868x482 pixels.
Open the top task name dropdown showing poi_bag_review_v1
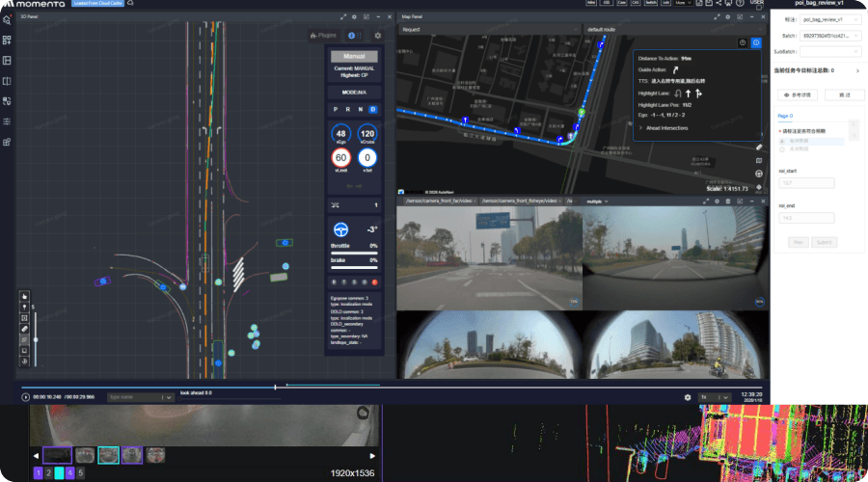click(x=830, y=19)
